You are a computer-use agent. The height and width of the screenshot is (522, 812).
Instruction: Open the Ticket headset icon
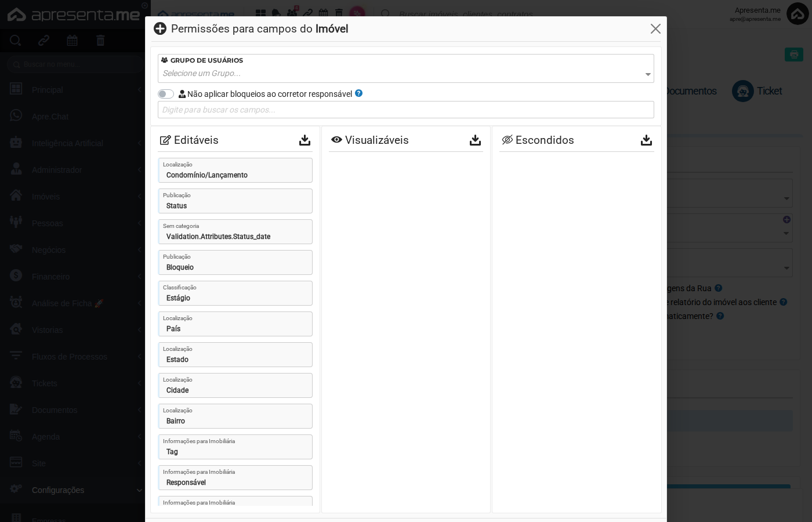(x=742, y=91)
